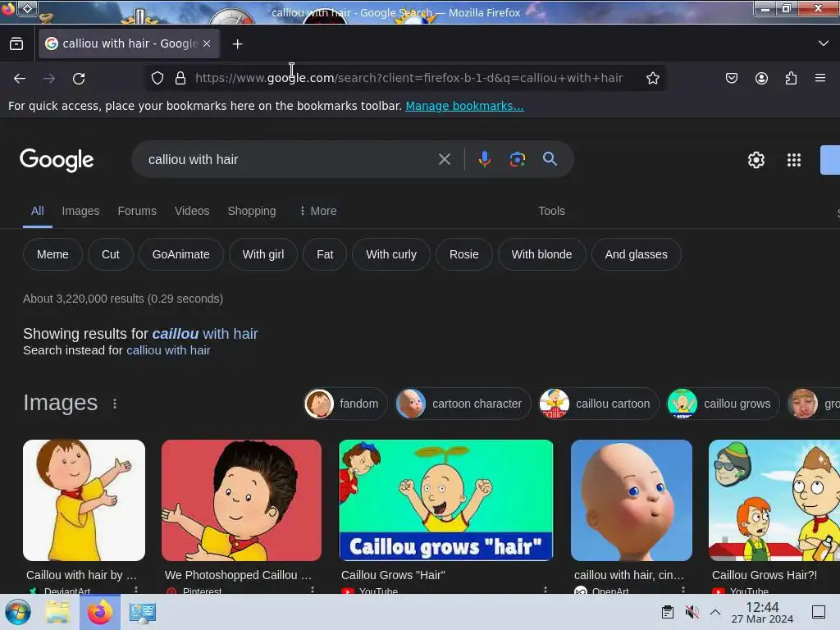Image resolution: width=840 pixels, height=630 pixels.
Task: Show desktop via taskbar corner button
Action: (x=819, y=612)
